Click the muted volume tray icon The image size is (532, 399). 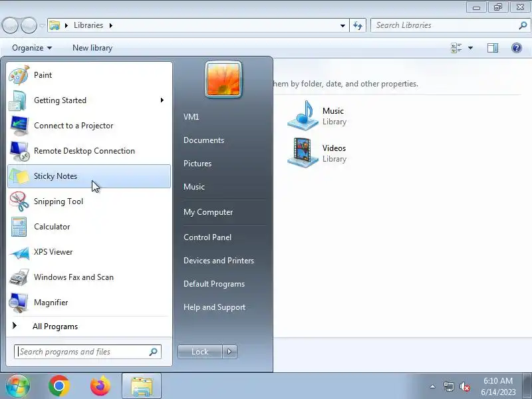(x=464, y=386)
